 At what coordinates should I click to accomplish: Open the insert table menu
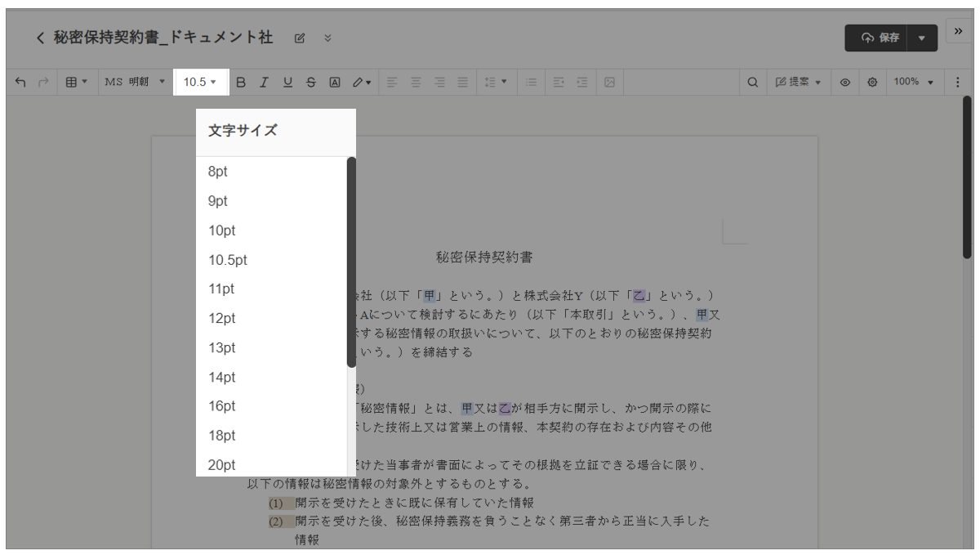(74, 82)
